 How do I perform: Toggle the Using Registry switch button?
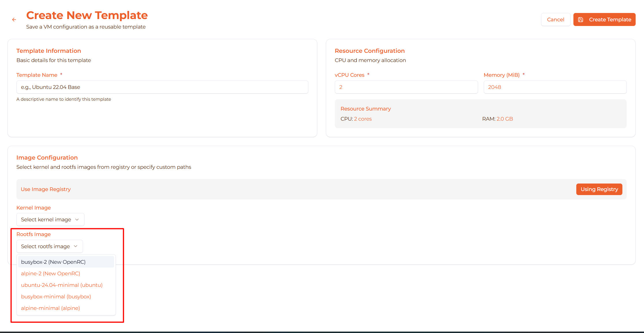point(599,189)
